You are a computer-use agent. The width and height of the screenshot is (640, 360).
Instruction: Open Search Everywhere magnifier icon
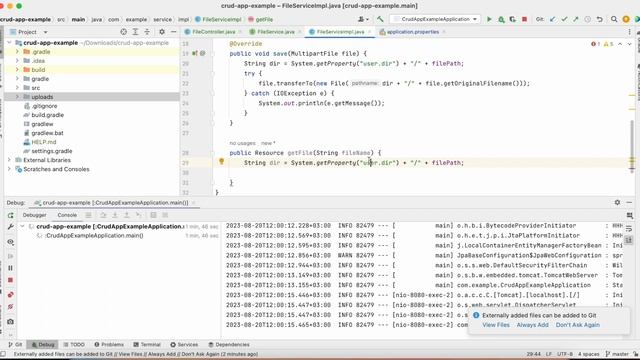click(x=614, y=19)
